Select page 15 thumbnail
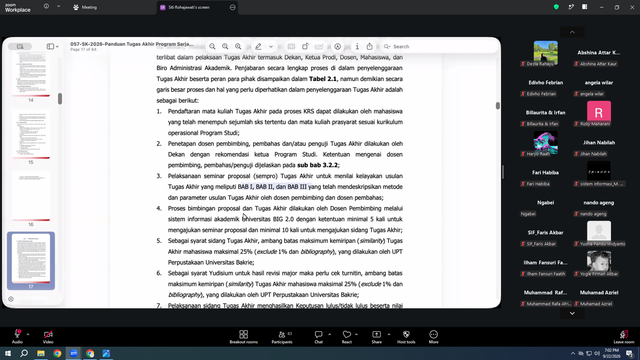The width and height of the screenshot is (640, 360). click(x=31, y=134)
